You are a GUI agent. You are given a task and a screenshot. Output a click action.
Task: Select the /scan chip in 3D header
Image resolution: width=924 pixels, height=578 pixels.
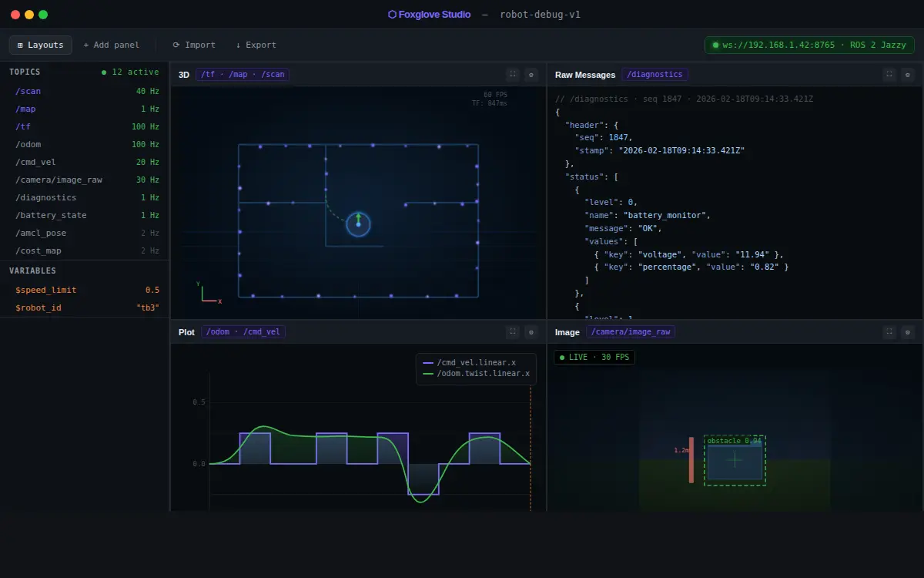(x=273, y=74)
